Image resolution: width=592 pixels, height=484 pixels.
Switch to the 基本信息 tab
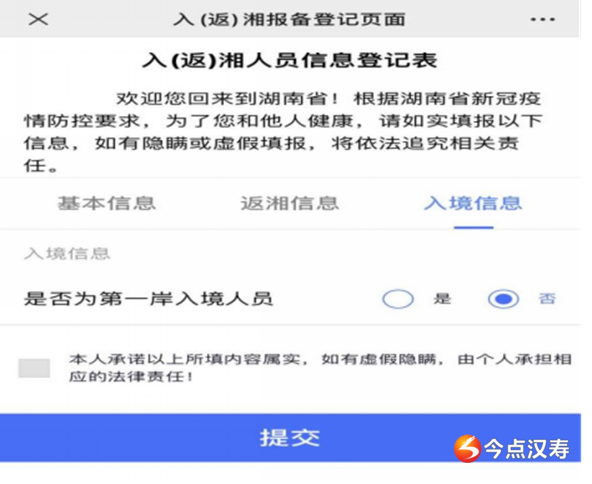106,203
